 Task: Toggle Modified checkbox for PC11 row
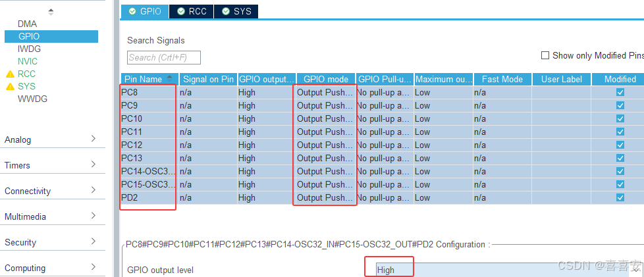(620, 132)
